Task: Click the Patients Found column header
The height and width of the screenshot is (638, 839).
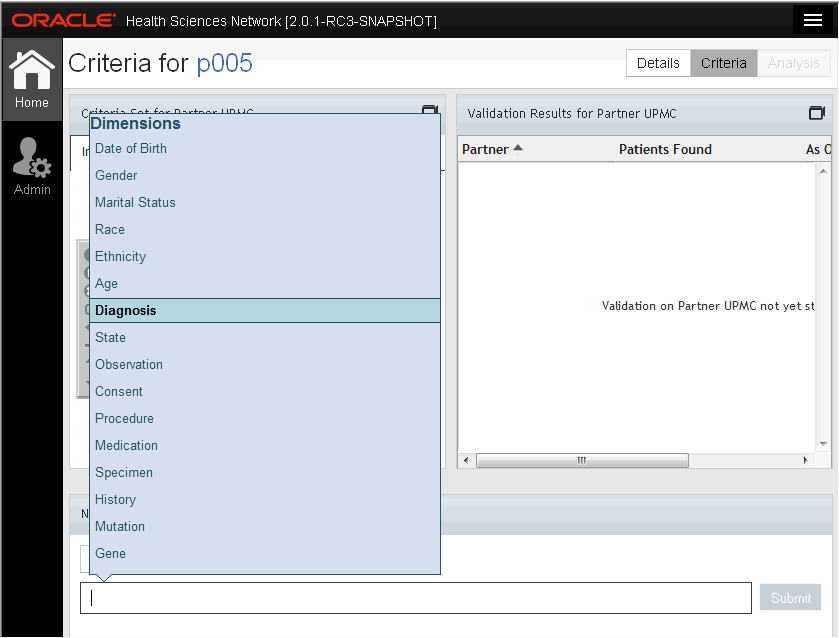Action: (x=665, y=149)
